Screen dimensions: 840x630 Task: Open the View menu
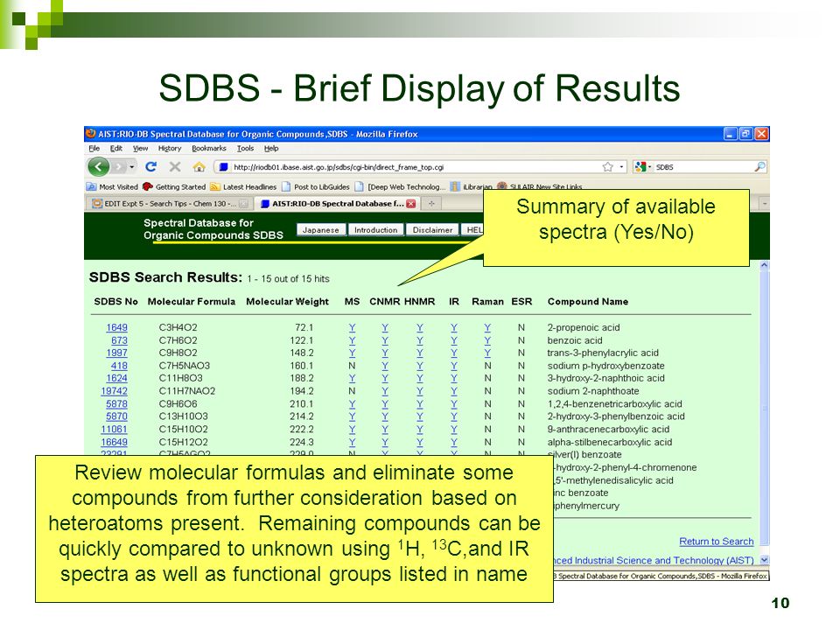(x=140, y=149)
